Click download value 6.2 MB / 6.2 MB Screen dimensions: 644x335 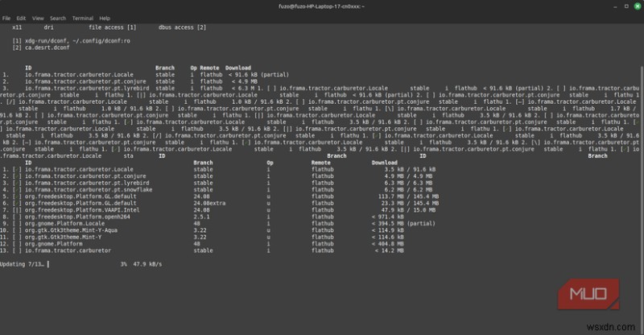[x=408, y=189]
